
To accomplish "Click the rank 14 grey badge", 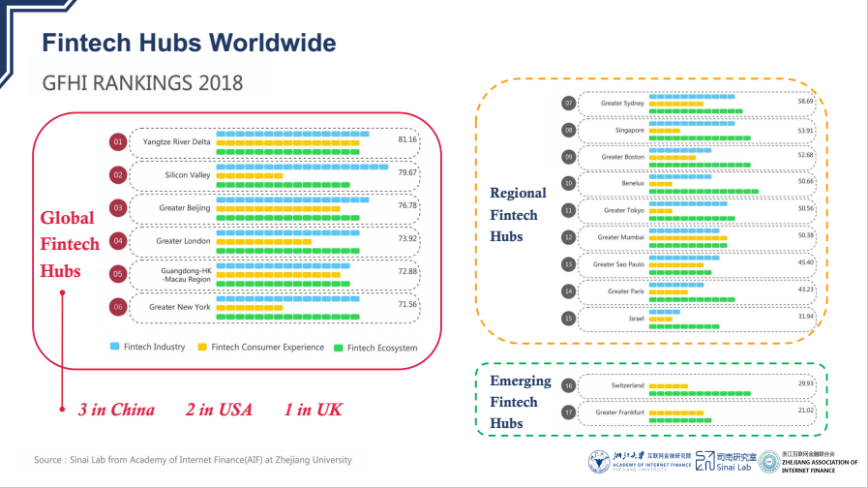I will [x=569, y=290].
